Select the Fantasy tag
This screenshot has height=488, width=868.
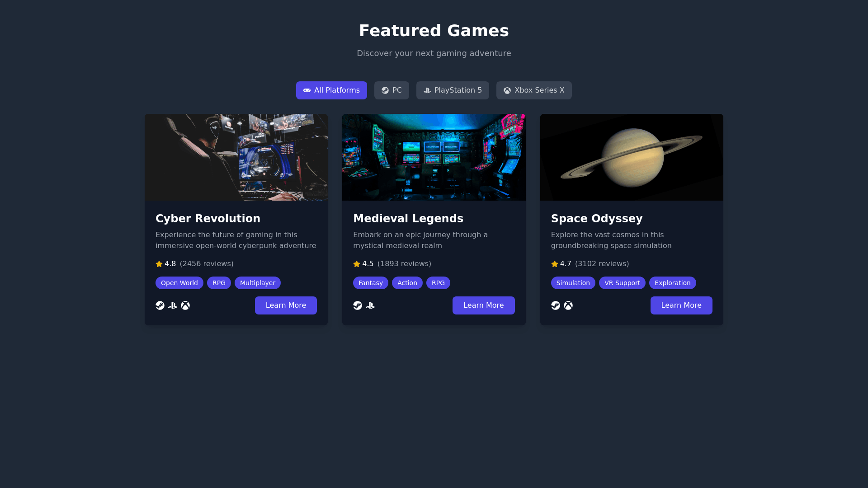371,283
